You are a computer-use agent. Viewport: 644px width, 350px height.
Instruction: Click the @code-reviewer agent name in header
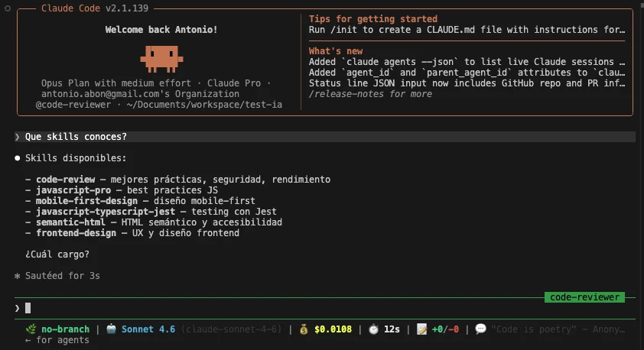point(73,105)
